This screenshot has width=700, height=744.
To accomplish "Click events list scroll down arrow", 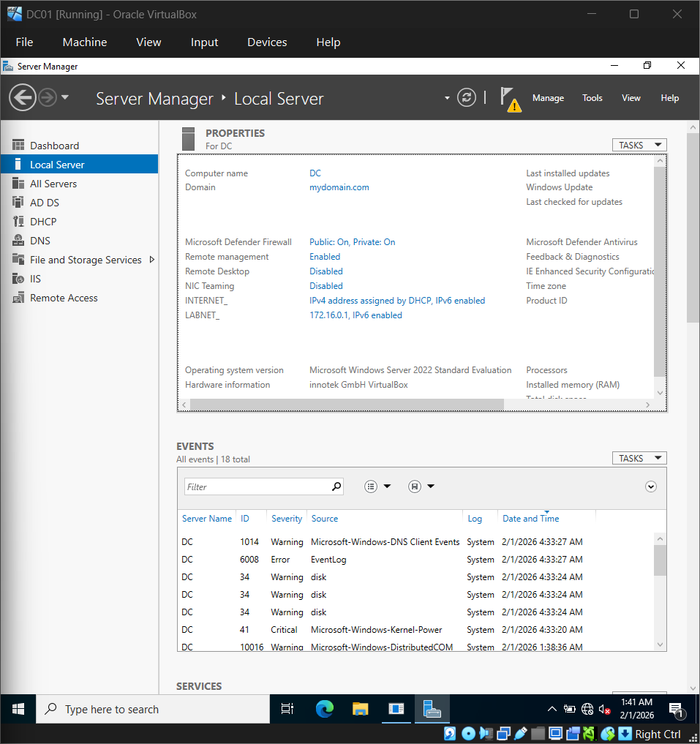I will [x=660, y=645].
